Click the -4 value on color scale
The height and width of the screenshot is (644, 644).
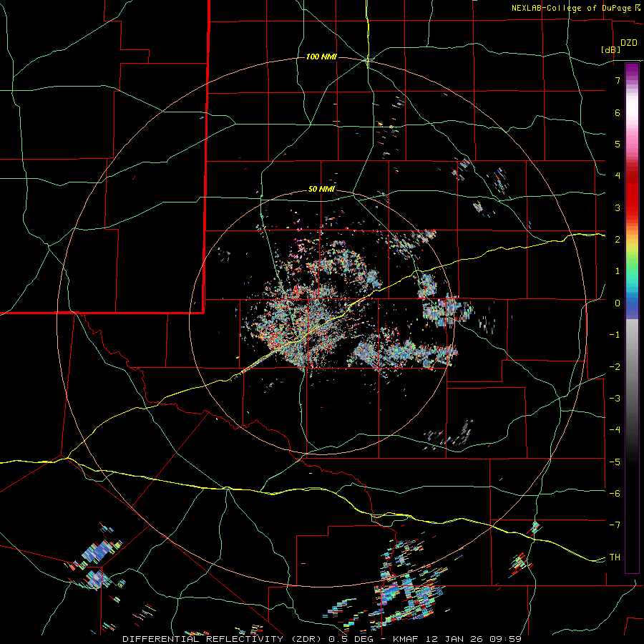click(615, 429)
